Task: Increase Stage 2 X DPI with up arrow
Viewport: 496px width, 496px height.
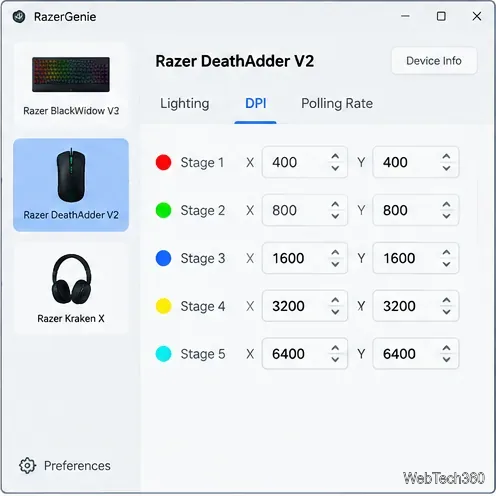Action: (335, 204)
